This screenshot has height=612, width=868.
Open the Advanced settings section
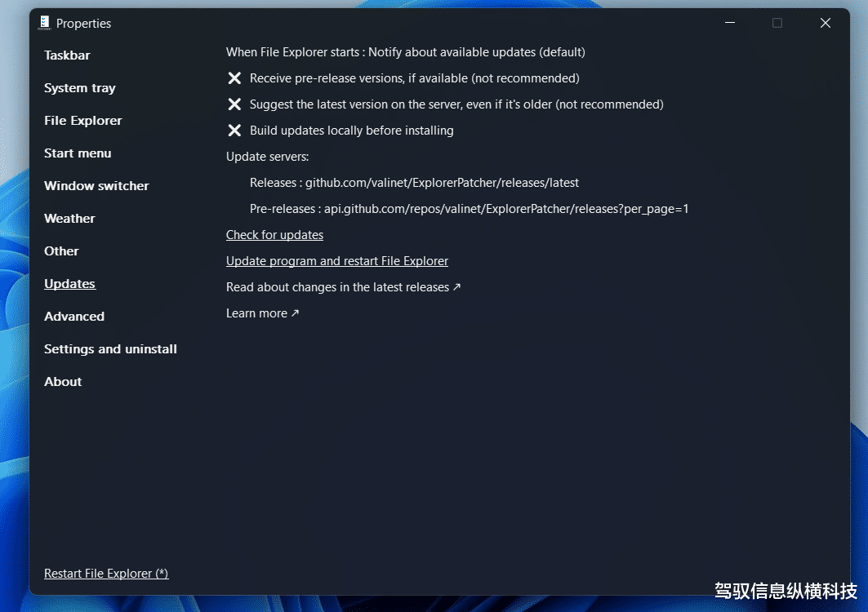click(74, 317)
